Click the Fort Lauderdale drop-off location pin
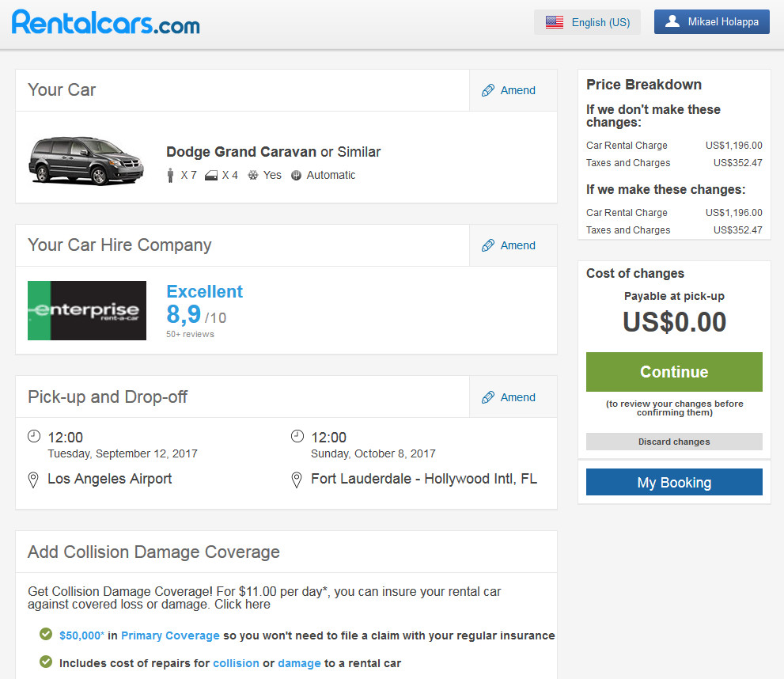This screenshot has width=784, height=679. click(297, 480)
